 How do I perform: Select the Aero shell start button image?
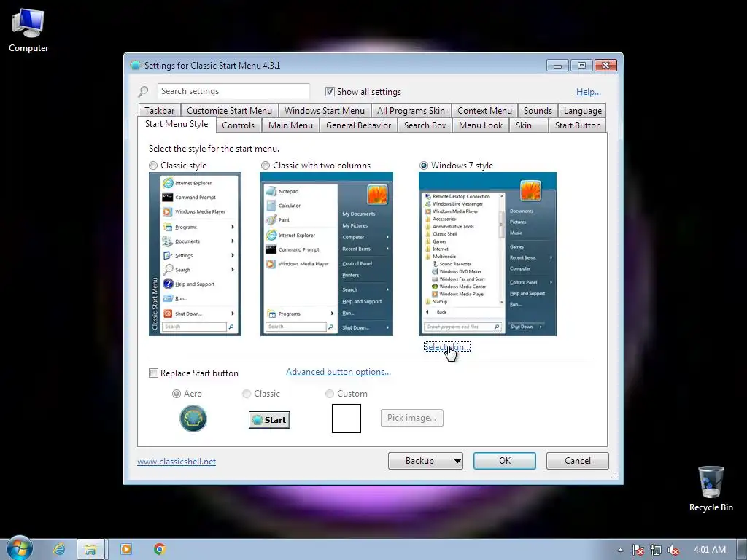193,419
